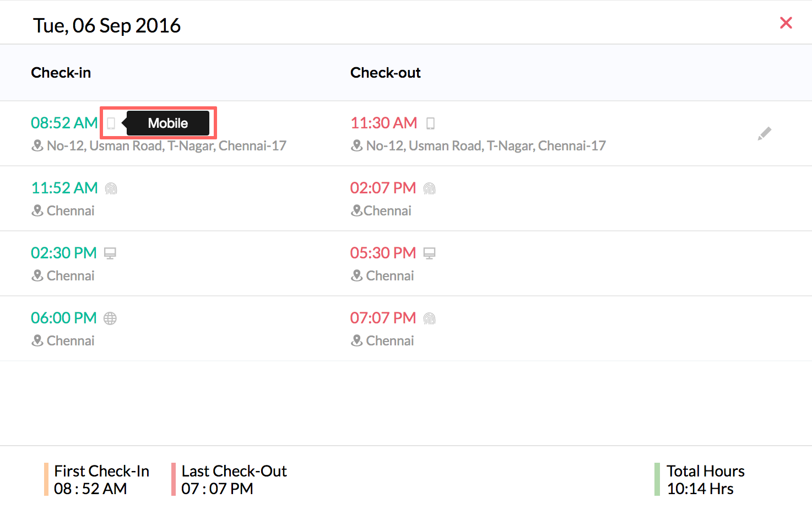Click the First Check-In summary
This screenshot has width=812, height=509.
pyautogui.click(x=101, y=479)
